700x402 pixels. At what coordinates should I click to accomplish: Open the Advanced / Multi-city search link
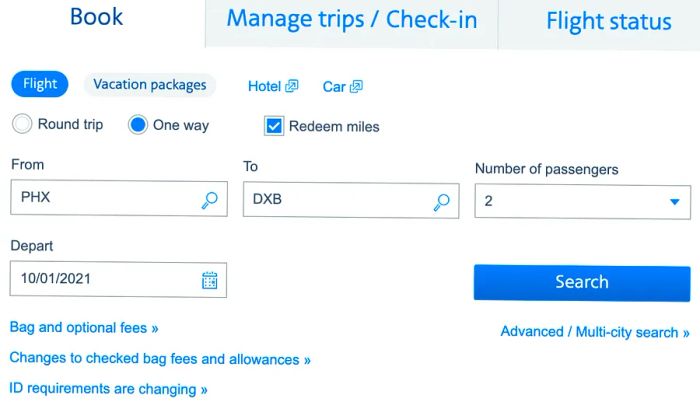click(595, 332)
